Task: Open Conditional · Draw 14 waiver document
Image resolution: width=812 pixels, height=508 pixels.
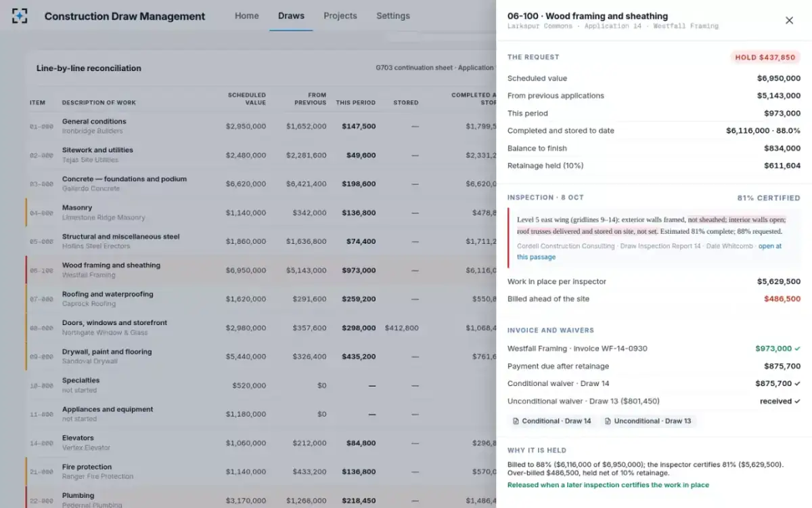Action: 552,421
